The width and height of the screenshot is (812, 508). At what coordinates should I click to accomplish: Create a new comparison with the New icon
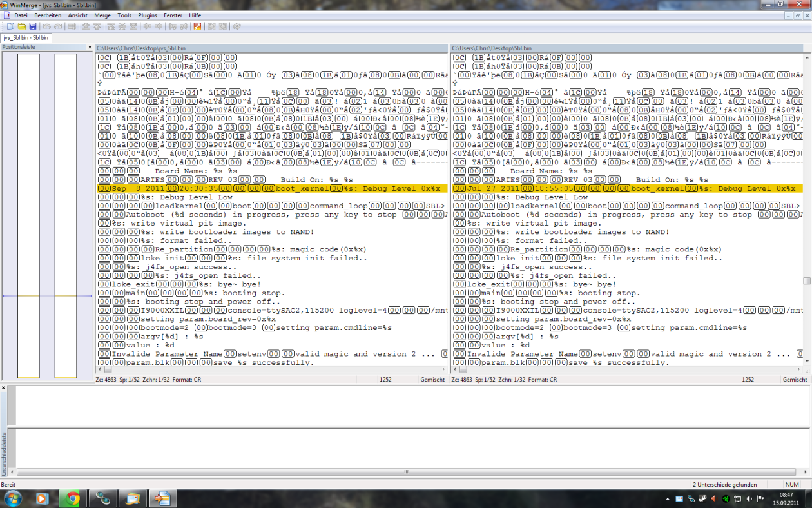tap(10, 26)
